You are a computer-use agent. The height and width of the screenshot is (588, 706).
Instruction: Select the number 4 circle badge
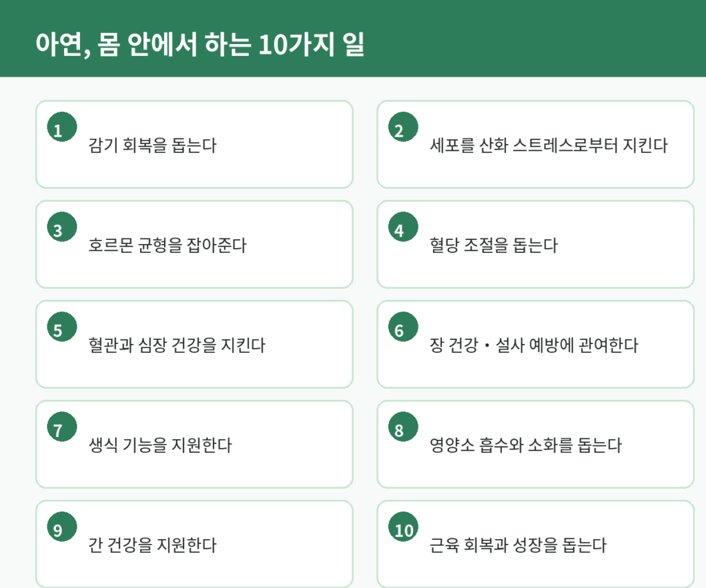pyautogui.click(x=403, y=227)
